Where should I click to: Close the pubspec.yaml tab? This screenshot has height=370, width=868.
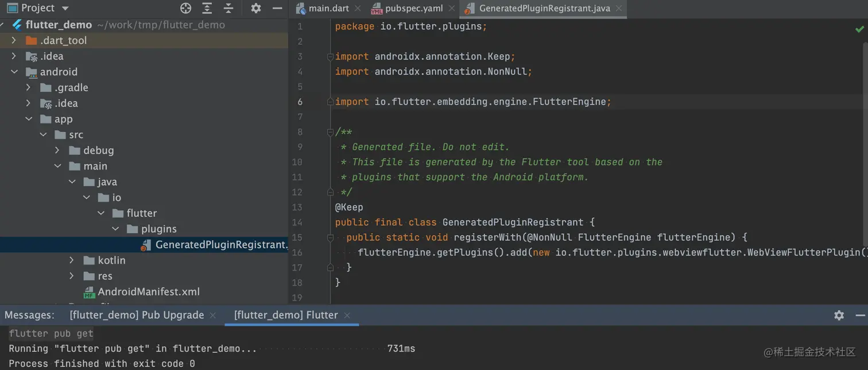(x=451, y=9)
